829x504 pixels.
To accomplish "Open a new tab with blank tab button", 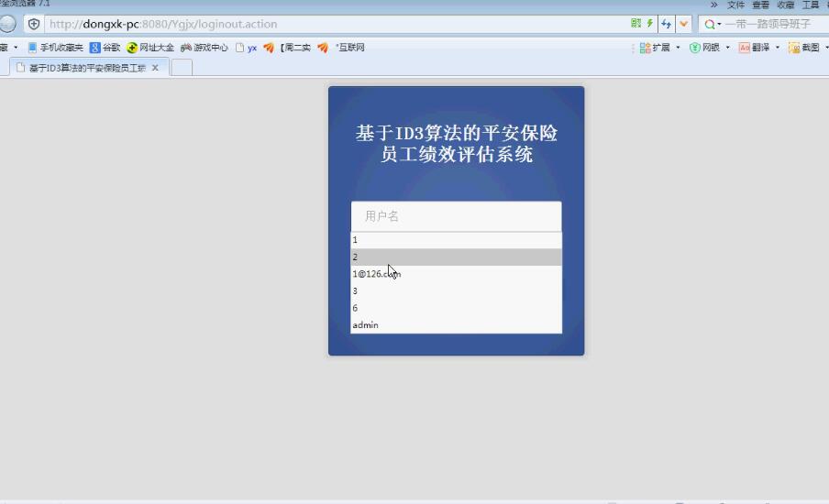I will coord(182,68).
